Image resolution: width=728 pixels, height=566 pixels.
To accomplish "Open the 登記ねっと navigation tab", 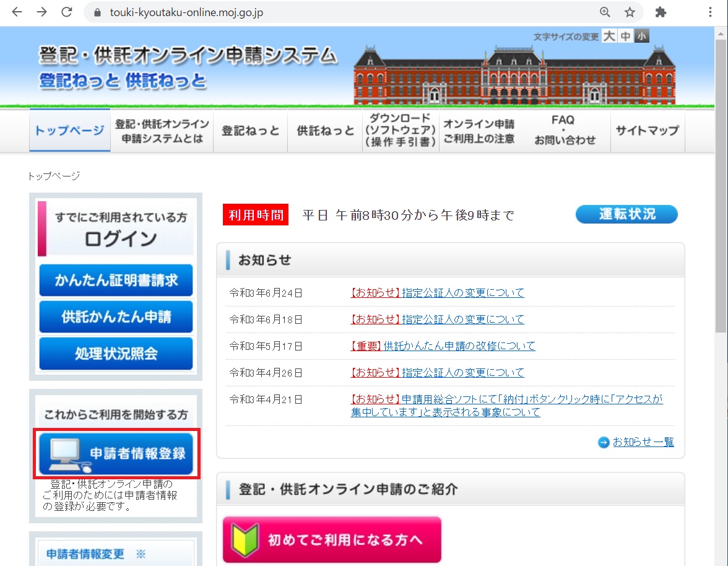I will tap(250, 131).
